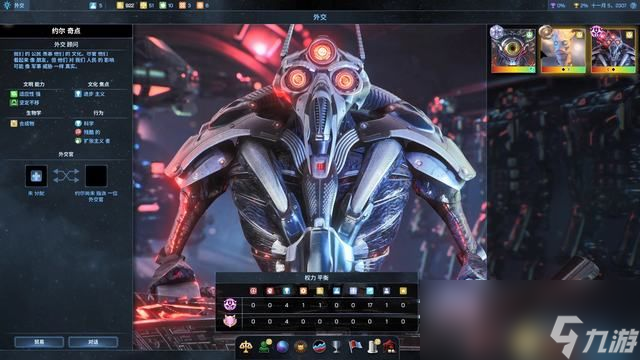Select the green-eye alien leader portrait
The image size is (640, 360).
click(513, 49)
